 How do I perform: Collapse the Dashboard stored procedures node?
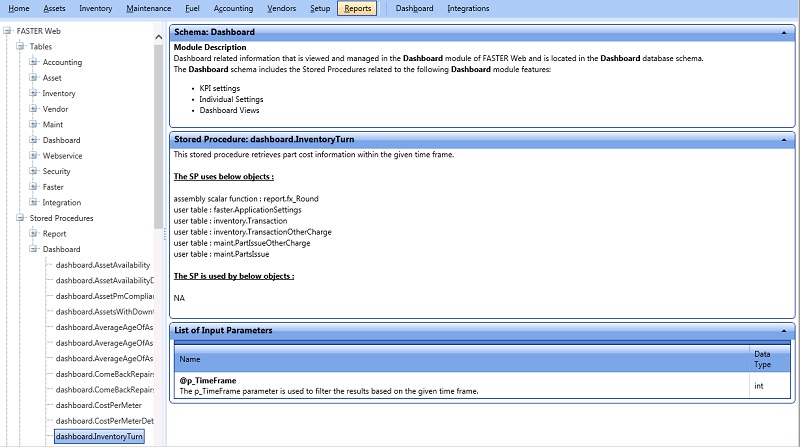pos(33,249)
